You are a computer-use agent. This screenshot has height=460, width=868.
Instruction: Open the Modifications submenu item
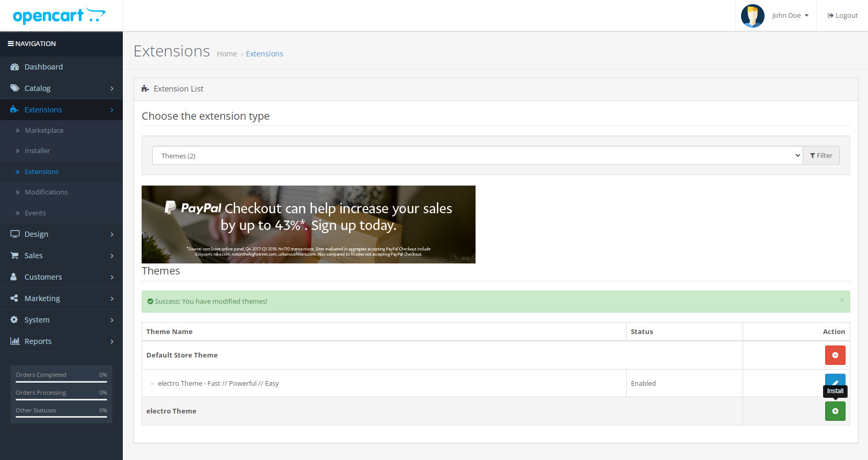pyautogui.click(x=61, y=192)
